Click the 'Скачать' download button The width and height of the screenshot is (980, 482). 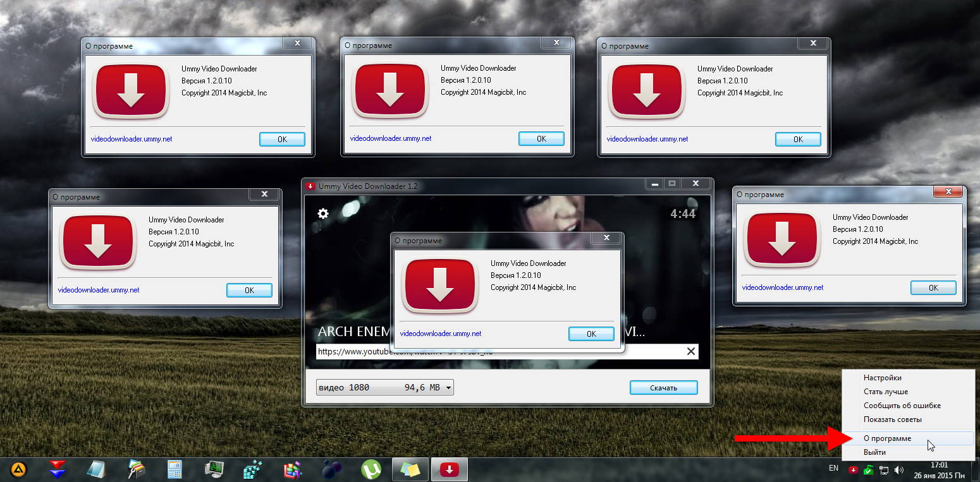click(x=663, y=388)
